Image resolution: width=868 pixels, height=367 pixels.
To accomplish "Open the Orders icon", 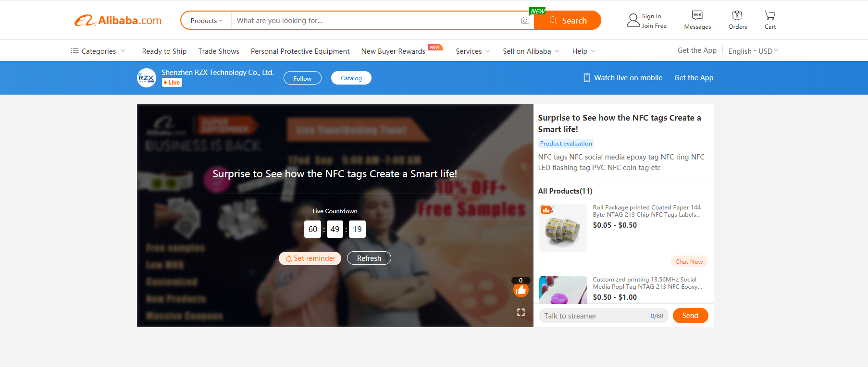I will point(737,15).
